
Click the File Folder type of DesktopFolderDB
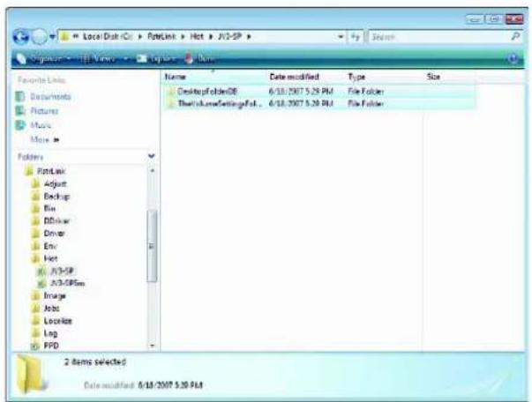366,91
